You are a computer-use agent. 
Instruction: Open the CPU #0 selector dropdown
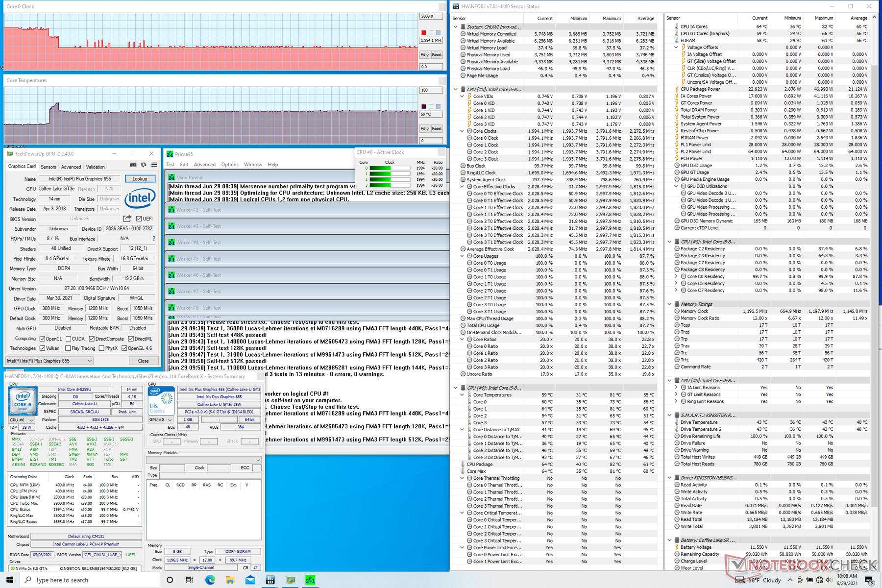[22, 420]
